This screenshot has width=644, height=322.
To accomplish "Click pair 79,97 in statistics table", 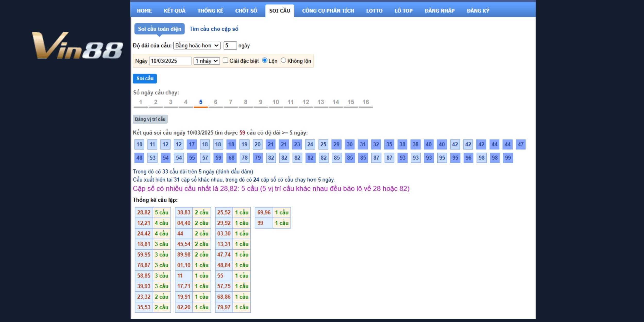I will click(224, 308).
